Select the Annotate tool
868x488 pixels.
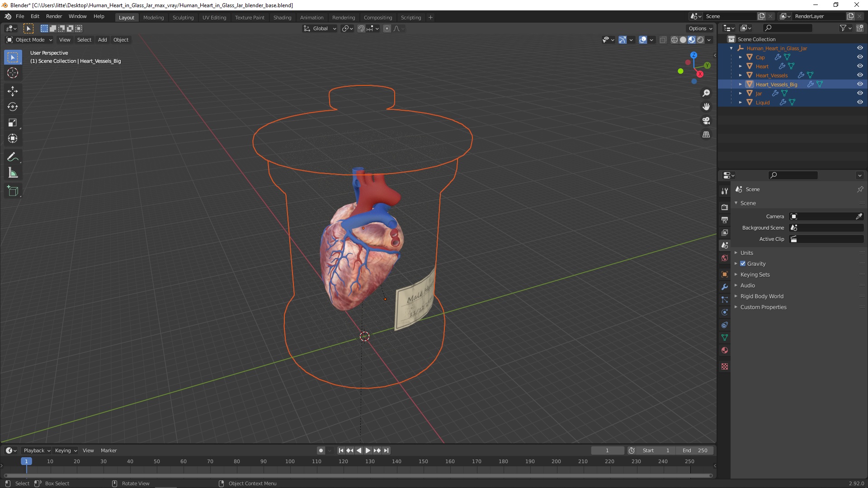tap(13, 157)
